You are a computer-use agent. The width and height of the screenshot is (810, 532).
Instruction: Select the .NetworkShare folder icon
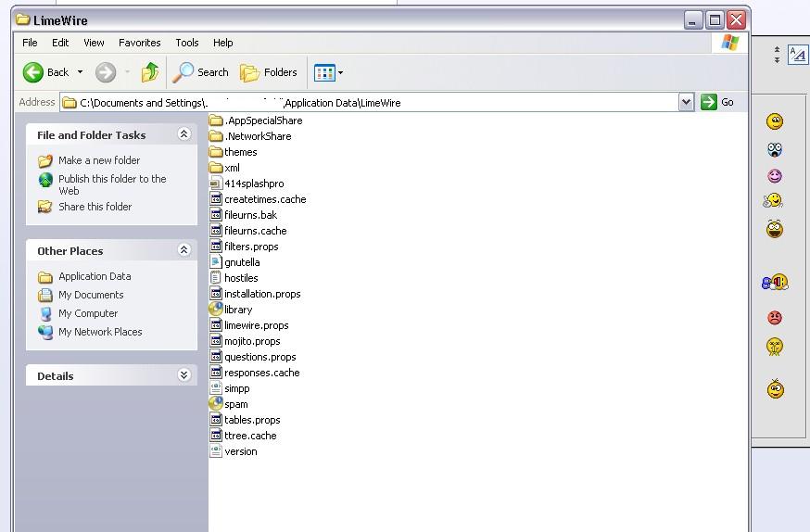click(216, 136)
